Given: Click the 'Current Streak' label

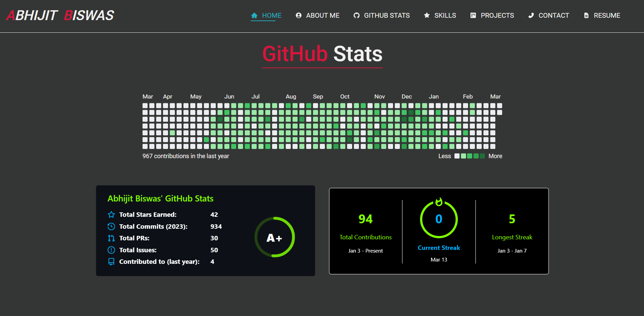Looking at the screenshot, I should point(439,248).
